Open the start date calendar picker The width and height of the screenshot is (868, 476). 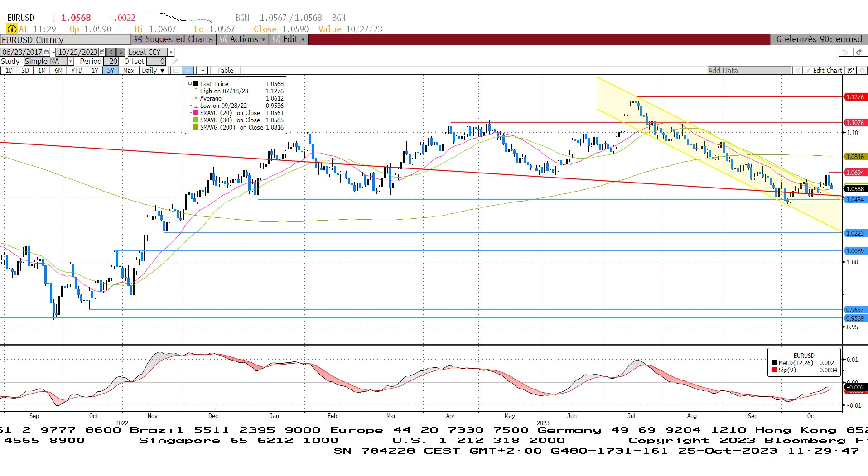(x=47, y=52)
